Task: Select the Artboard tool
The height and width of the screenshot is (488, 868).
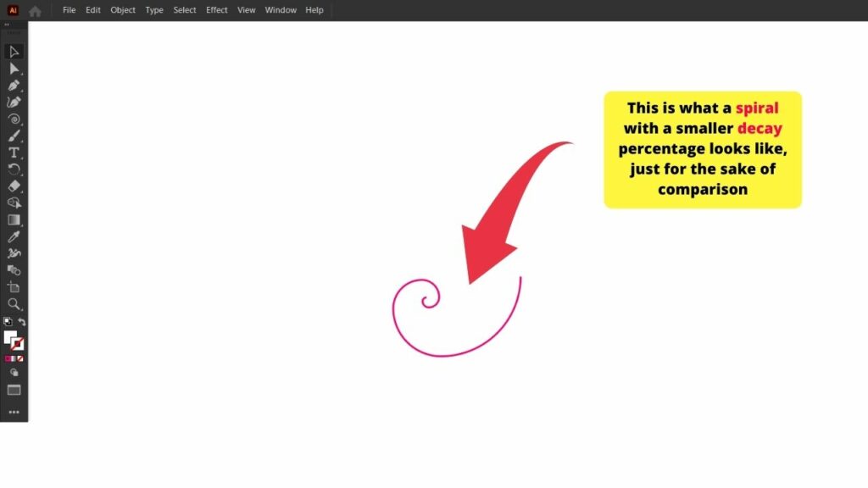Action: click(14, 288)
